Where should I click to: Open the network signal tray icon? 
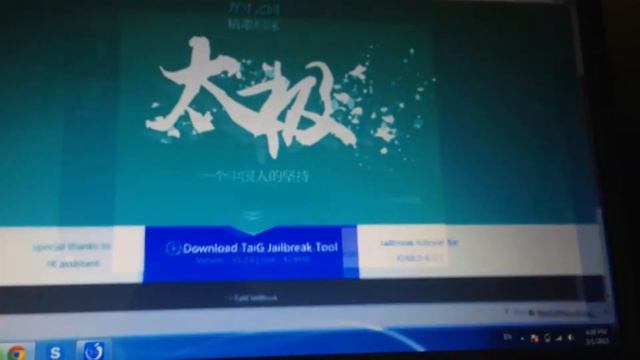tap(559, 338)
